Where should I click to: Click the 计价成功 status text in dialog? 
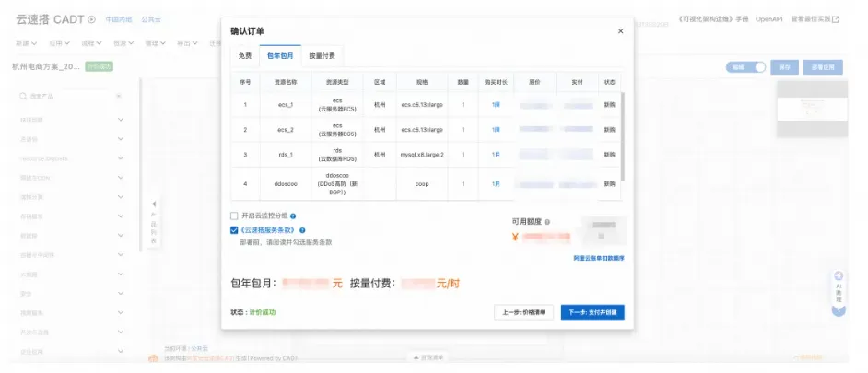(263, 312)
